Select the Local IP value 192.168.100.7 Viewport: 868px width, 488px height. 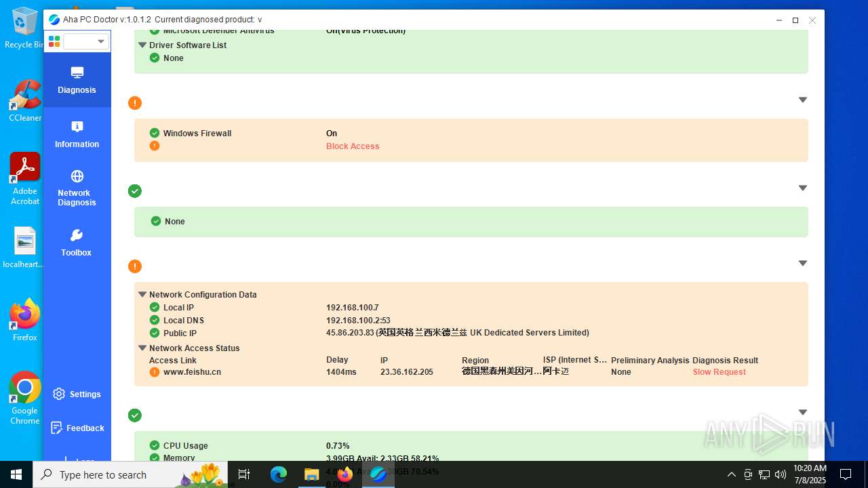click(x=353, y=308)
